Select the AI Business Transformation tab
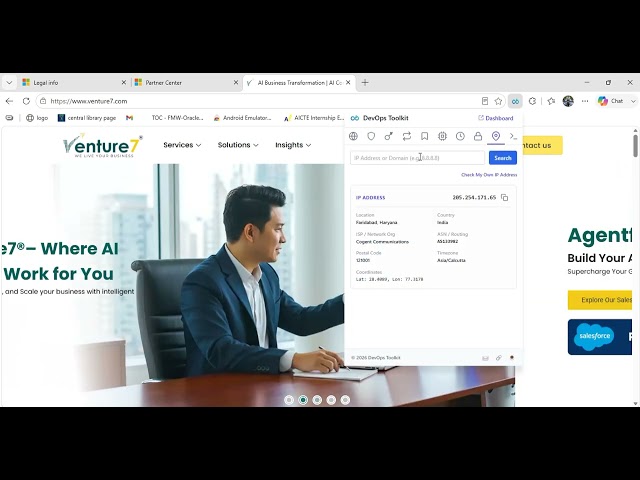Image resolution: width=640 pixels, height=480 pixels. (x=299, y=82)
